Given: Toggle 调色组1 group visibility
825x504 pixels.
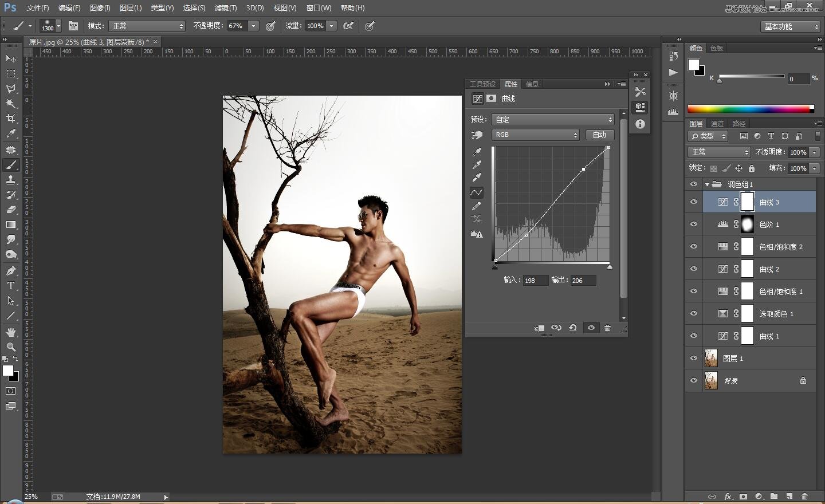Looking at the screenshot, I should point(694,184).
